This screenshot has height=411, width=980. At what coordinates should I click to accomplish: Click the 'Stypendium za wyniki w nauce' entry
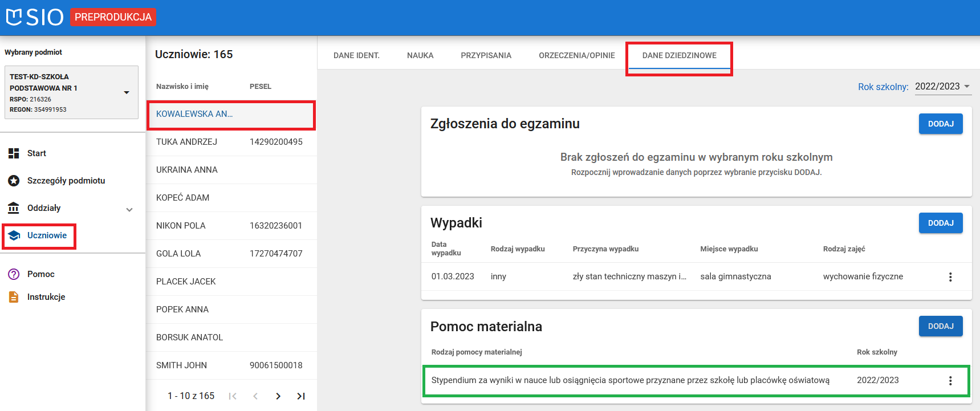(631, 380)
